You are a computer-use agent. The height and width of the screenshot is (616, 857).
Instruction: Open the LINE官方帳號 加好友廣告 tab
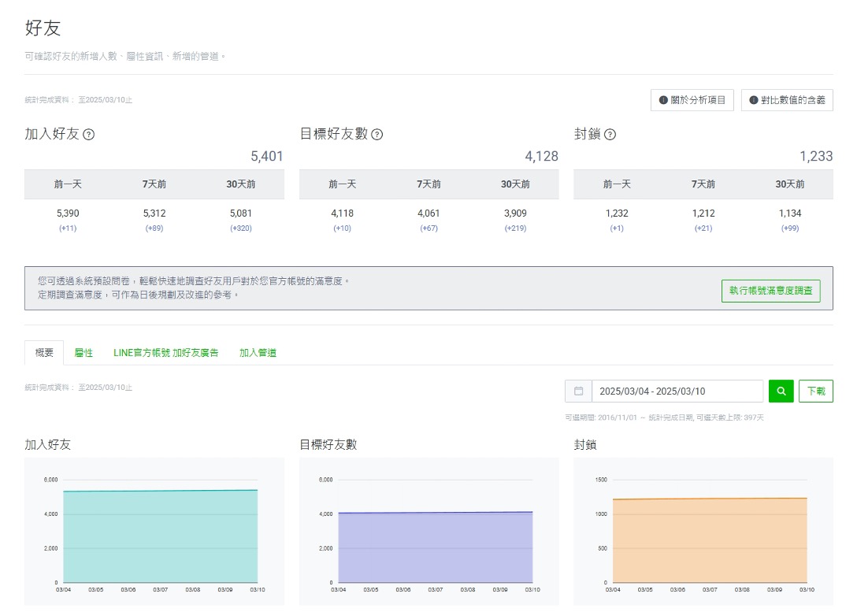pyautogui.click(x=166, y=353)
